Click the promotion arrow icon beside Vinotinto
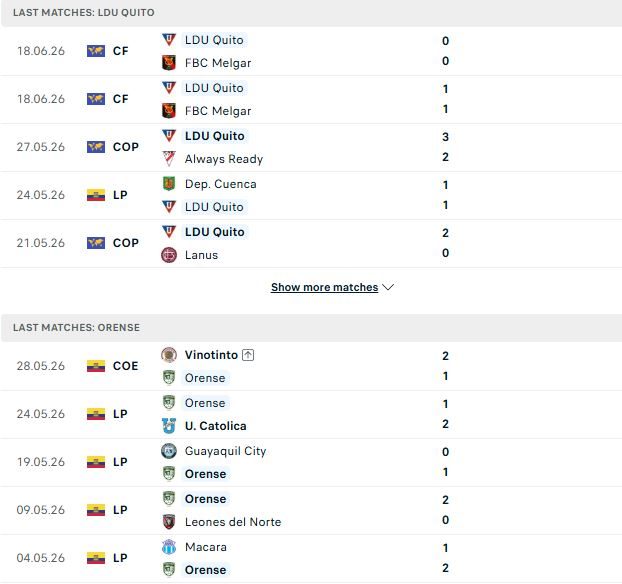 tap(248, 355)
